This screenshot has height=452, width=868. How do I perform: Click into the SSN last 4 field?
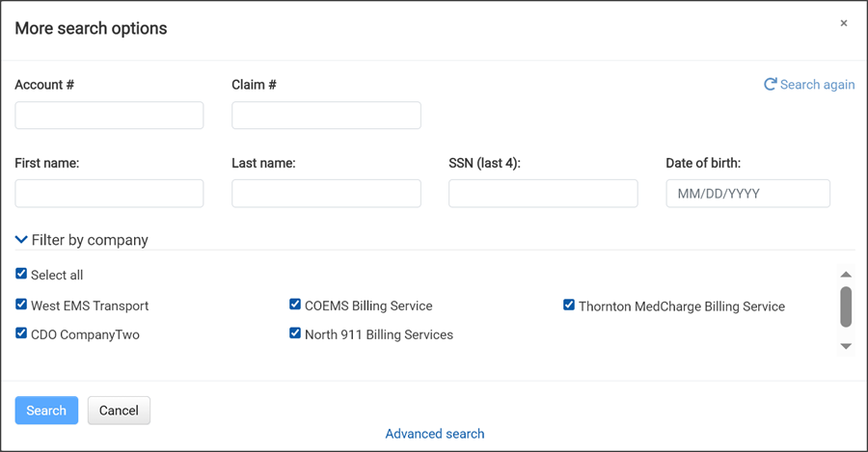point(543,194)
